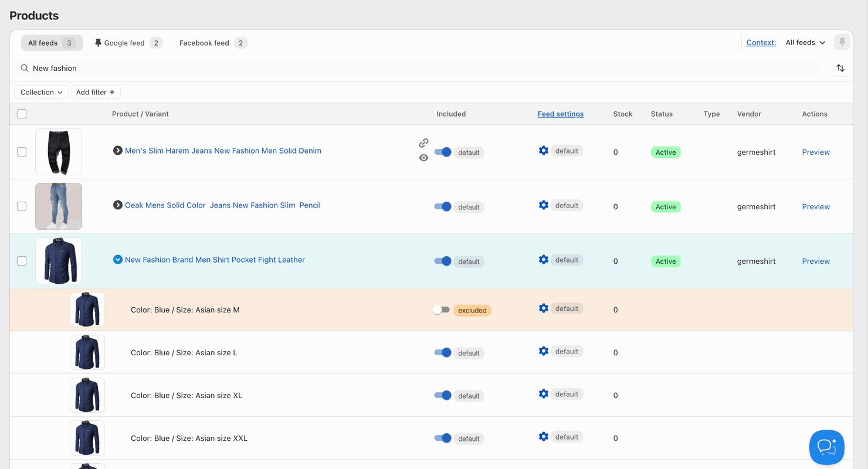Click the Vendor column header
Screen dimensions: 868x469
point(749,114)
